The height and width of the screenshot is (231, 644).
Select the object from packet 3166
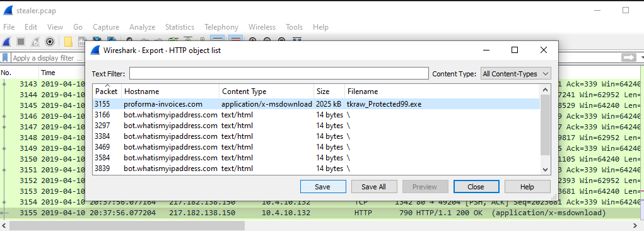tap(316, 115)
